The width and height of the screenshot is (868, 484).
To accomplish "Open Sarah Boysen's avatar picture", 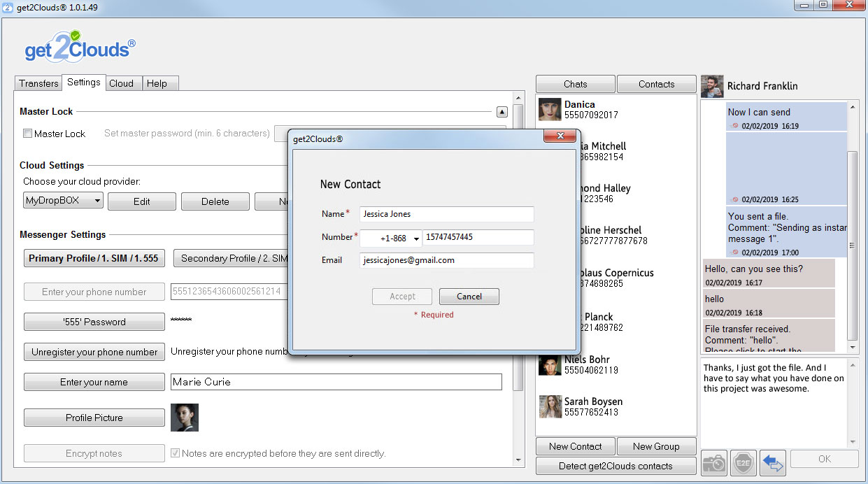I will (550, 406).
